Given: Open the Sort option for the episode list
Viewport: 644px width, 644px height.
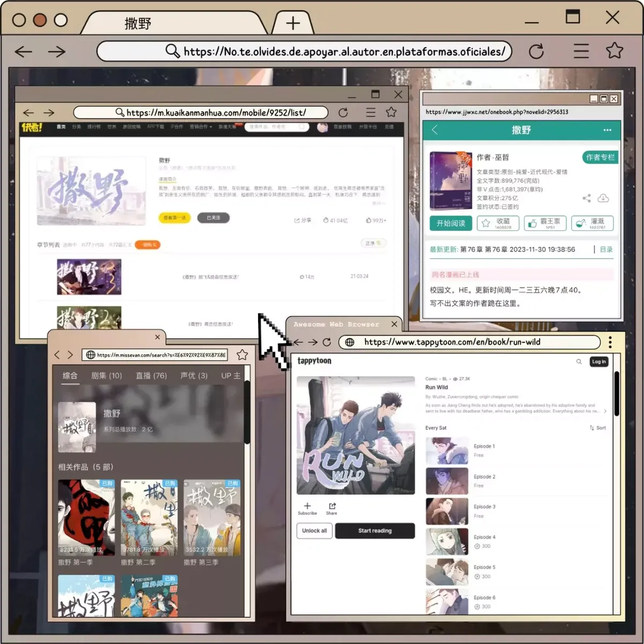Looking at the screenshot, I should click(x=598, y=428).
